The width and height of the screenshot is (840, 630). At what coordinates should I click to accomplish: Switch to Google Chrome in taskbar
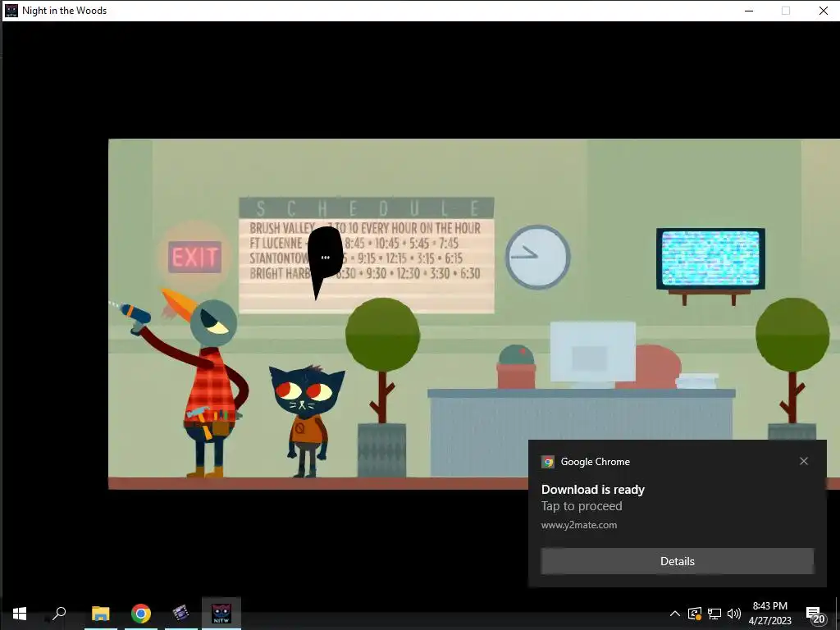coord(141,614)
